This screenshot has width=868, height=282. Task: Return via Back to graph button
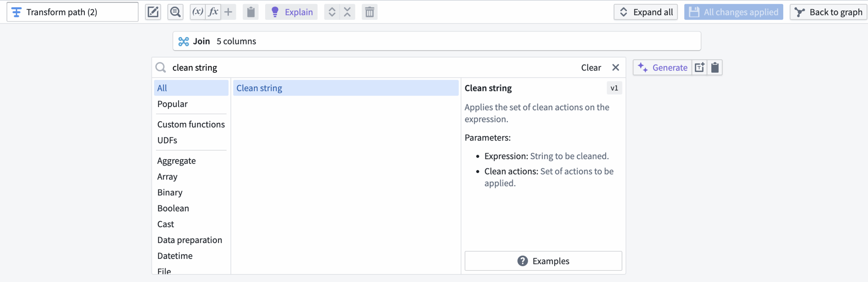(828, 12)
